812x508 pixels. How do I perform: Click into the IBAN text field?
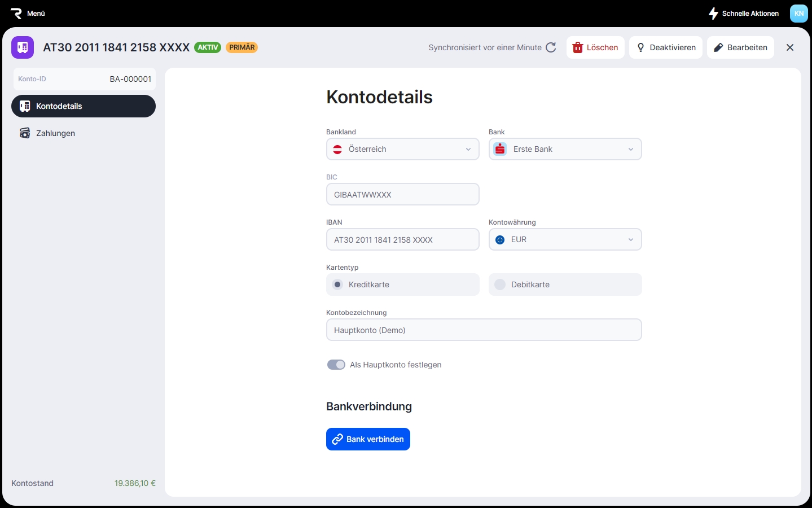click(x=402, y=240)
